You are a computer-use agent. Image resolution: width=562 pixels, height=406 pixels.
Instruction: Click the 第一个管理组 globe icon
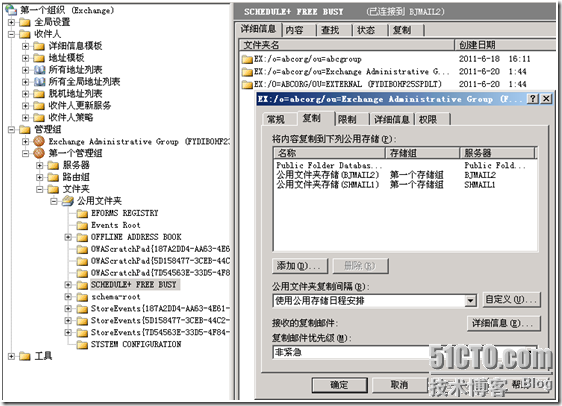pyautogui.click(x=39, y=153)
